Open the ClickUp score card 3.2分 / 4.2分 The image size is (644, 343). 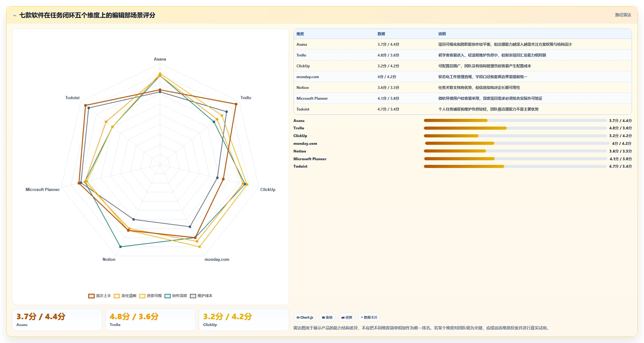(244, 320)
